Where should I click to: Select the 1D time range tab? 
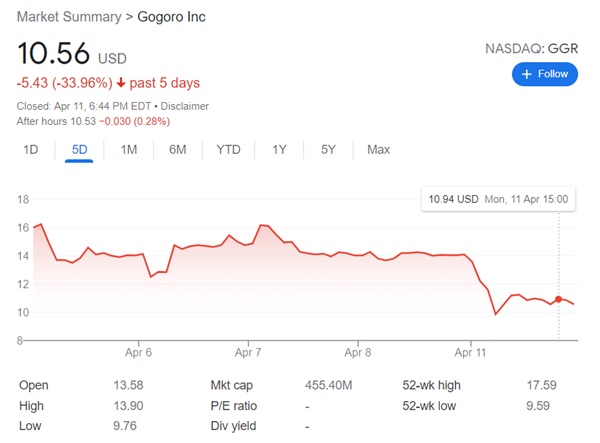point(31,149)
